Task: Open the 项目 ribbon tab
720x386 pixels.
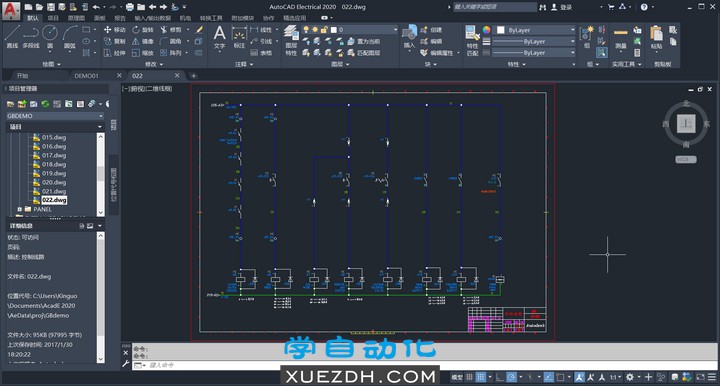Action: [x=53, y=18]
